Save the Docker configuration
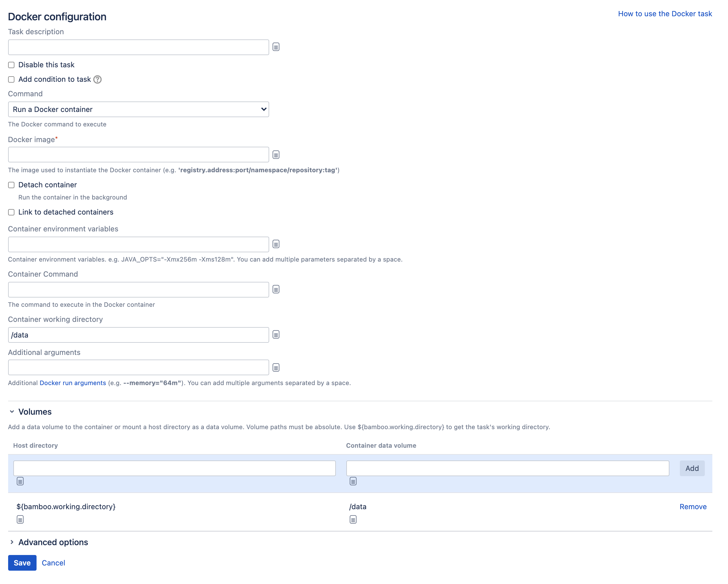Screen dimensions: 728x584 22,563
